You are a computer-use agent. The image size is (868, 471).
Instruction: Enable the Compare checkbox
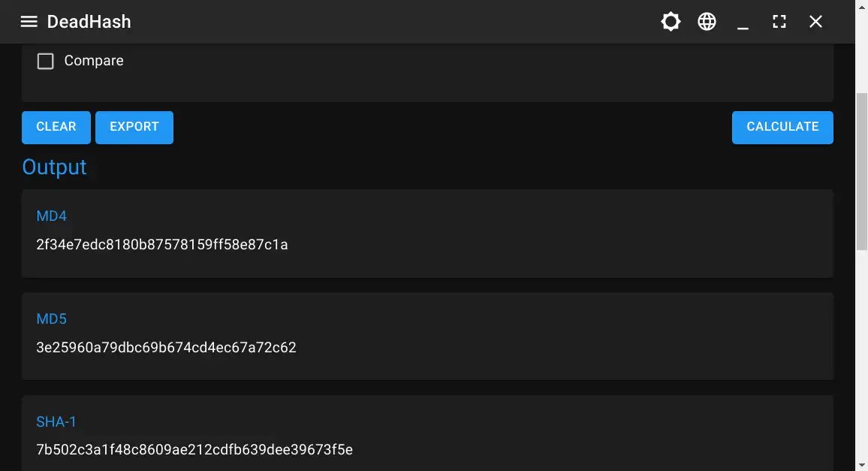45,61
